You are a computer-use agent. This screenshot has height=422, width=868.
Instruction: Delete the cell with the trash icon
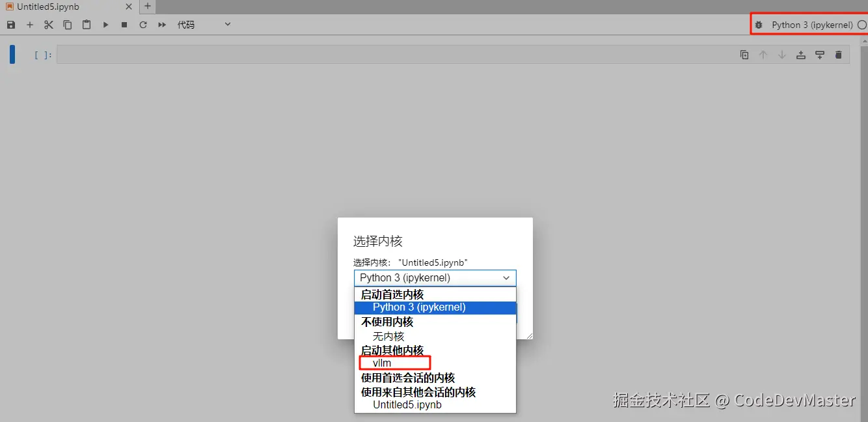[838, 55]
